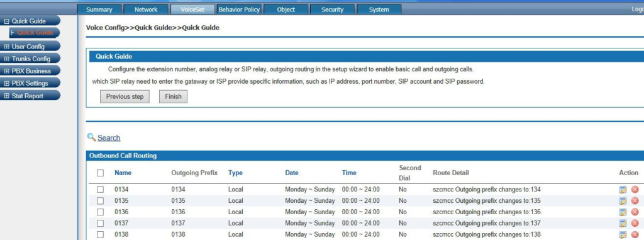Image resolution: width=644 pixels, height=240 pixels.
Task: Delete the 0135 outbound route
Action: point(635,201)
